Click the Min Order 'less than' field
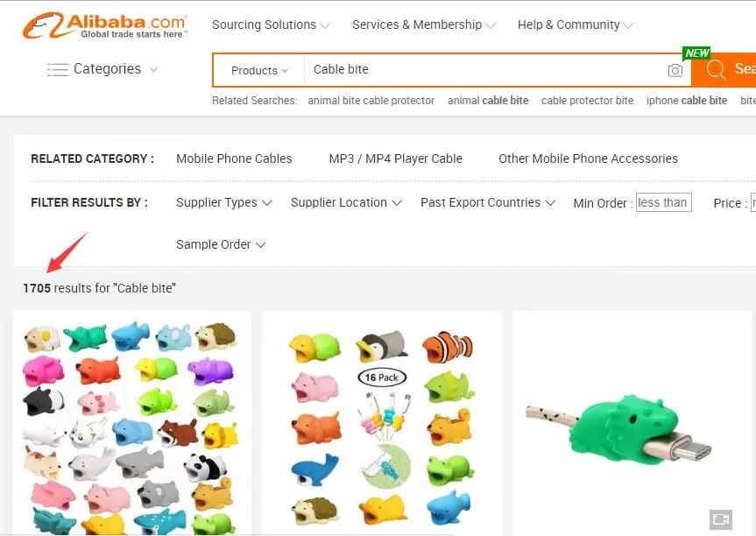This screenshot has height=536, width=756. pos(663,202)
